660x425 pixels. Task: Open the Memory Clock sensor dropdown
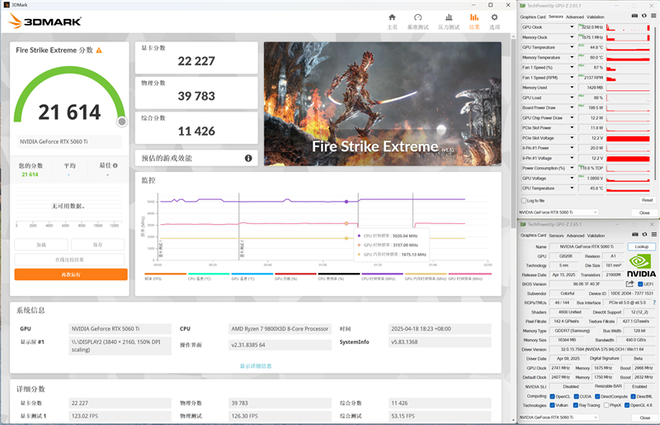(572, 37)
